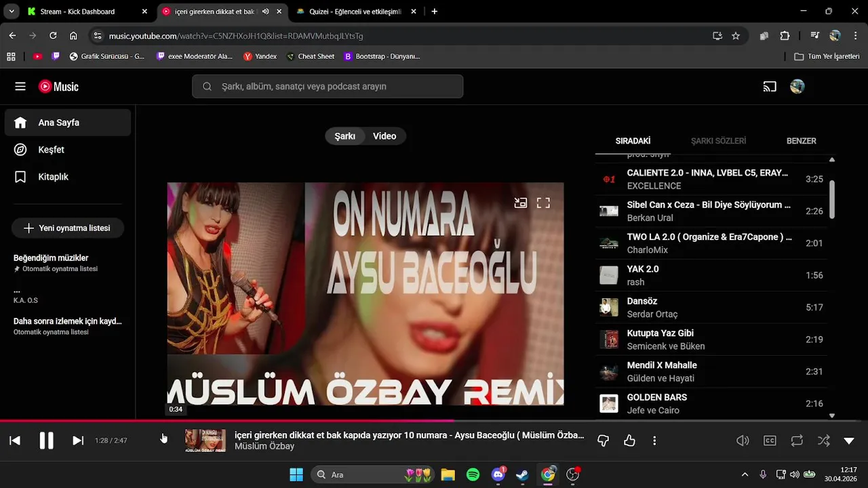
Task: Play Sibel Can x Ceza queue item
Action: point(712,211)
